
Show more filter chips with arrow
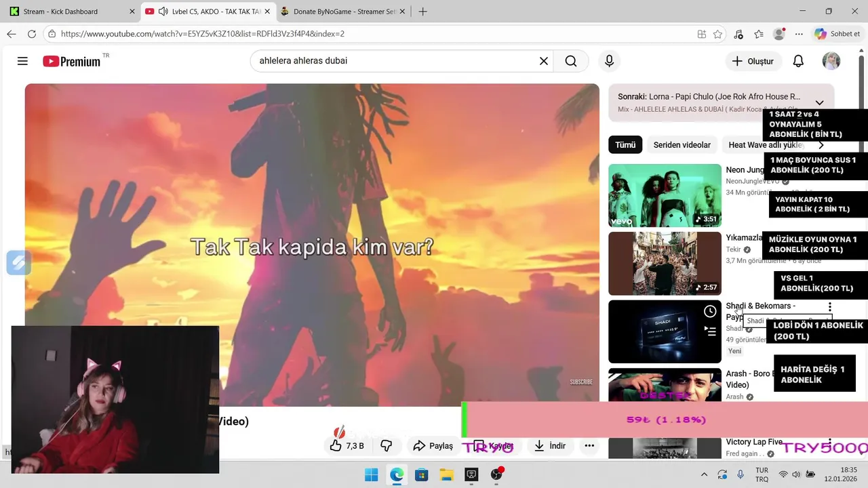pos(821,145)
